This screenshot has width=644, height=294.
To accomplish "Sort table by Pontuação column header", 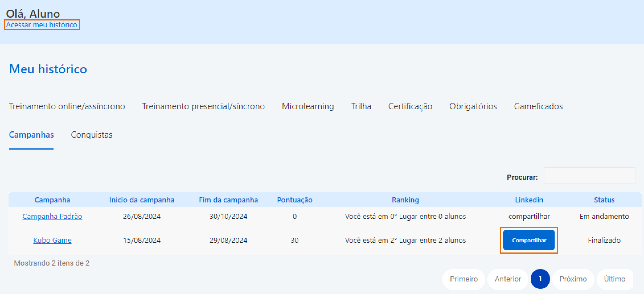I will [295, 200].
